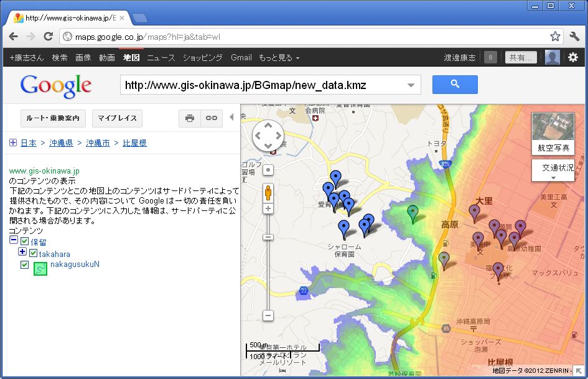Open a new browser tab
This screenshot has width=588, height=379.
click(x=139, y=18)
